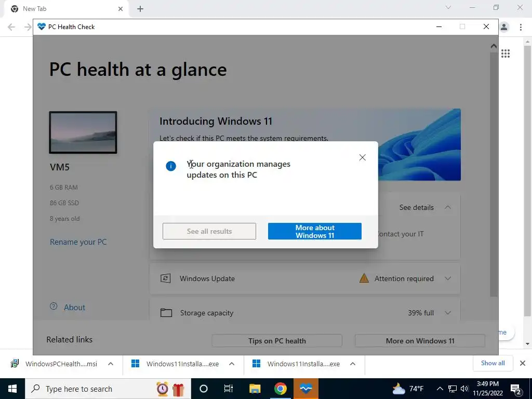
Task: Click the blue info icon in dialog
Action: (x=170, y=166)
